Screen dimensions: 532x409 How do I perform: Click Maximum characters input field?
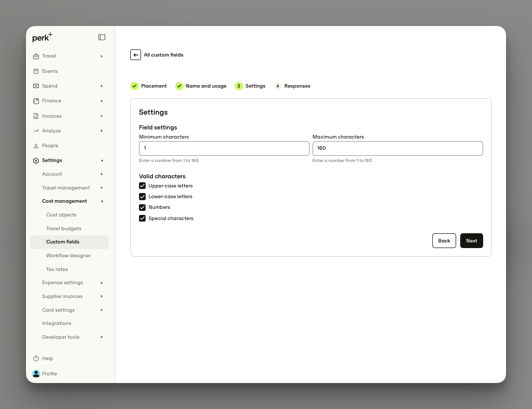point(398,148)
